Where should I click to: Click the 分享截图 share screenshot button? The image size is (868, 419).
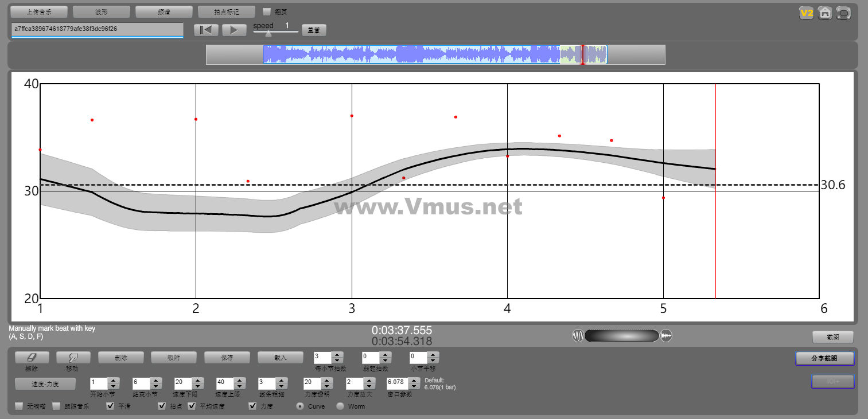824,358
